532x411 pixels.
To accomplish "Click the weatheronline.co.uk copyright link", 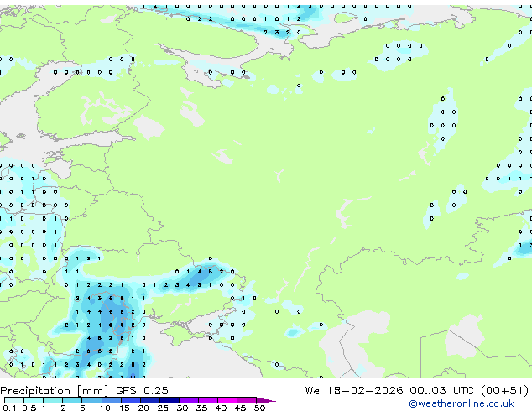I will [x=461, y=403].
